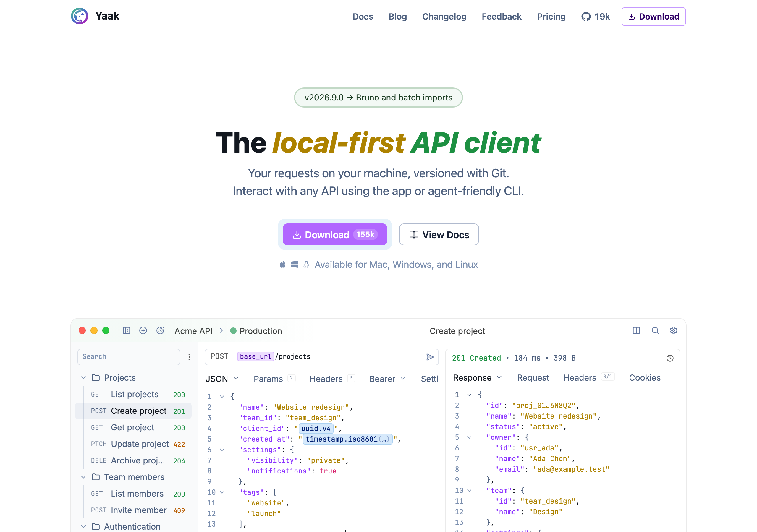Click the plus circle create-new icon
The height and width of the screenshot is (532, 757).
click(x=143, y=330)
